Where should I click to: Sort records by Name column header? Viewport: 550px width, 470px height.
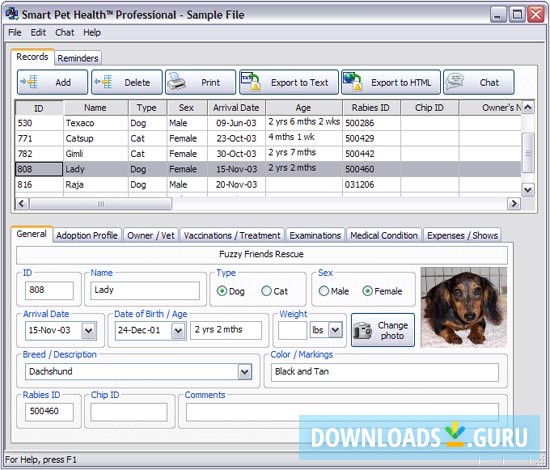(95, 108)
